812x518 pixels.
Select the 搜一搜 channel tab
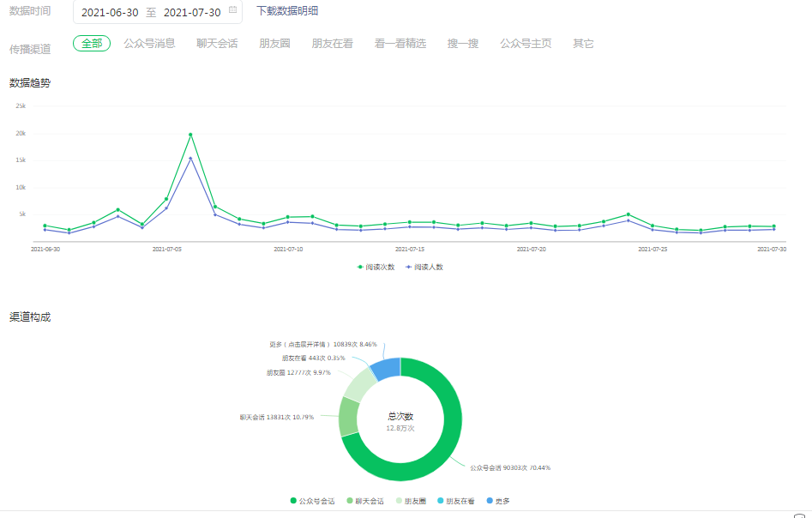point(463,44)
